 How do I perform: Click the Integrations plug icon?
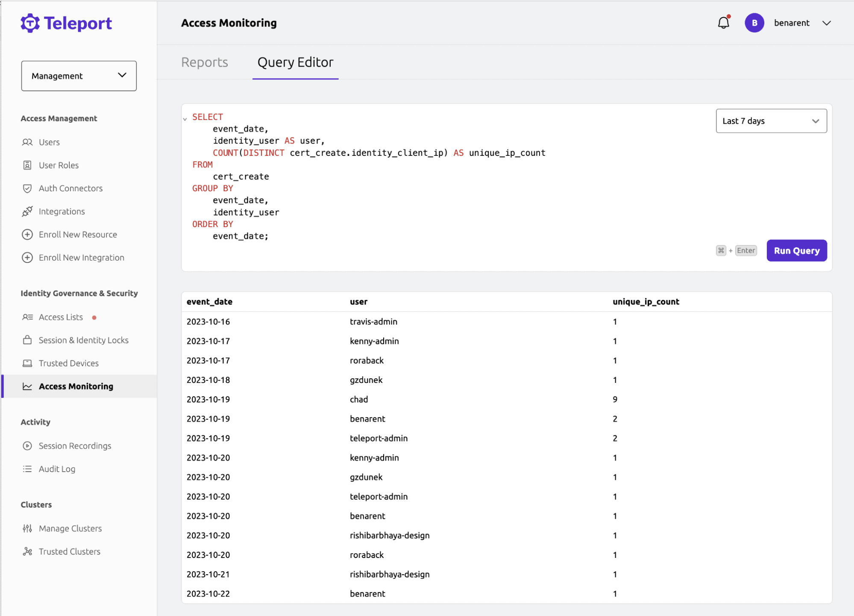tap(27, 211)
